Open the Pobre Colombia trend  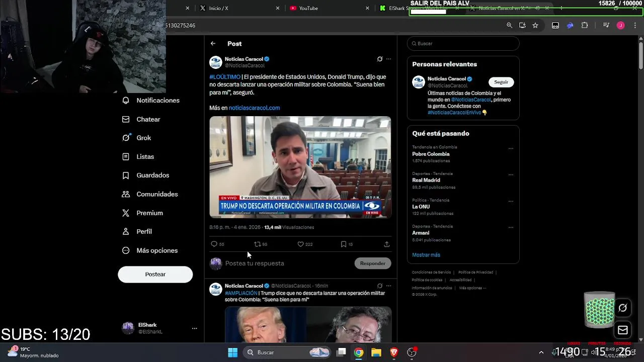[x=431, y=154]
